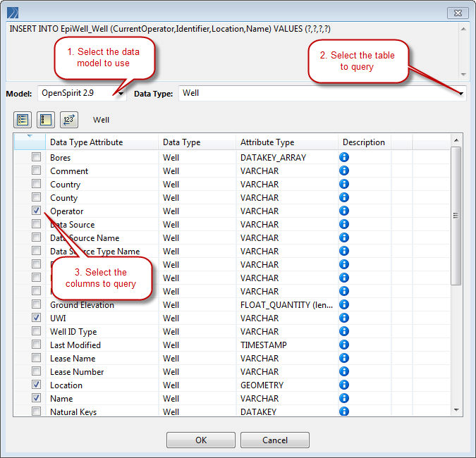Click inside the INSERT INTO SQL text area
476x458 pixels.
233,49
